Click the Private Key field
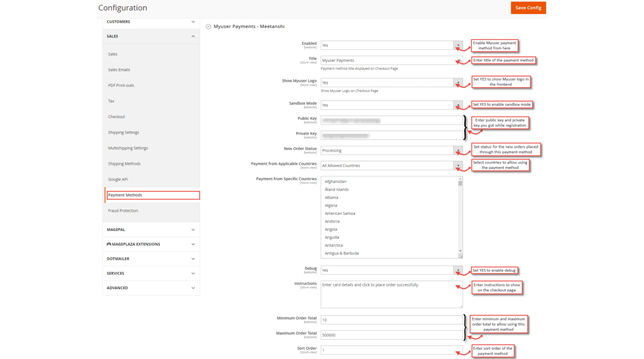 click(x=391, y=135)
